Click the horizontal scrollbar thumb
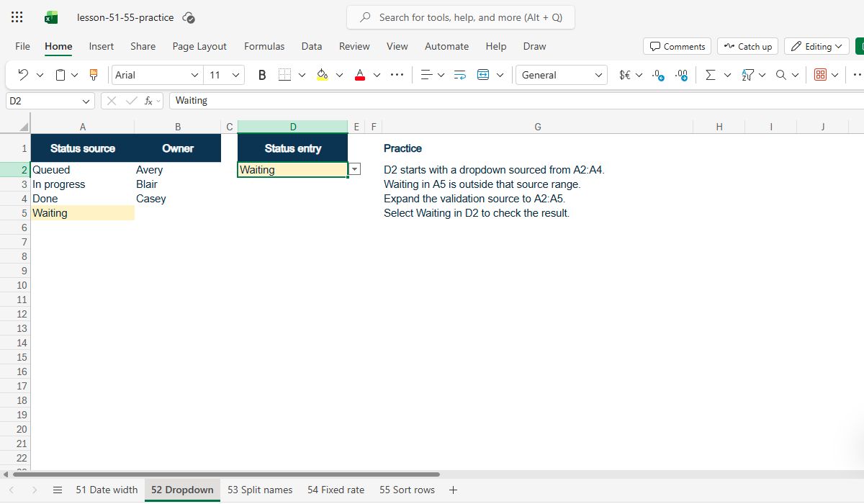Viewport: 864px width, 504px height. click(x=226, y=474)
